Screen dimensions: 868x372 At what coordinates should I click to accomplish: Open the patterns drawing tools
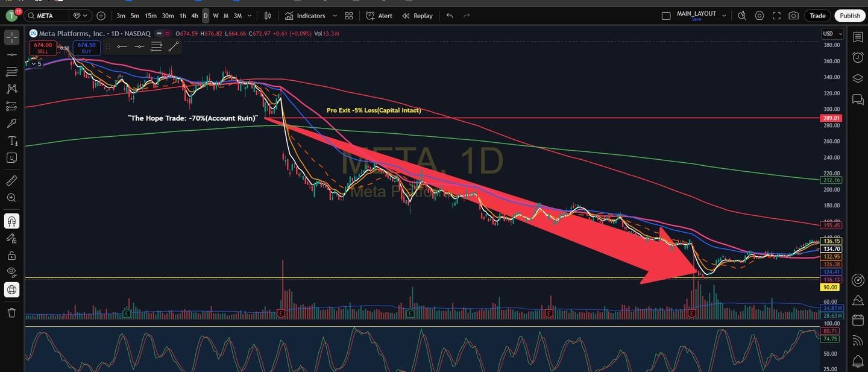[x=11, y=89]
